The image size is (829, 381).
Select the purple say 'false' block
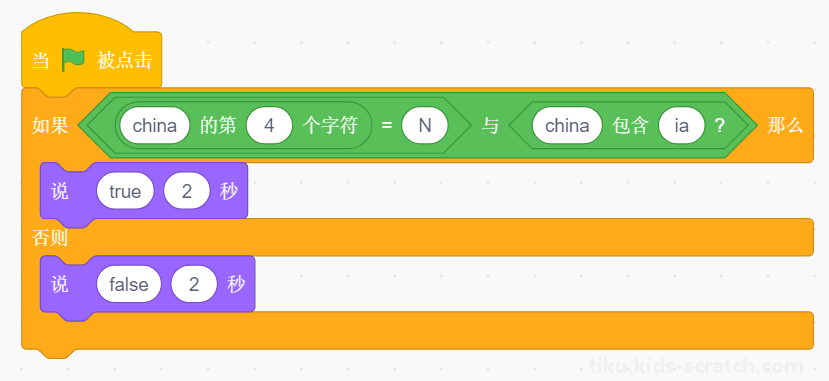148,284
